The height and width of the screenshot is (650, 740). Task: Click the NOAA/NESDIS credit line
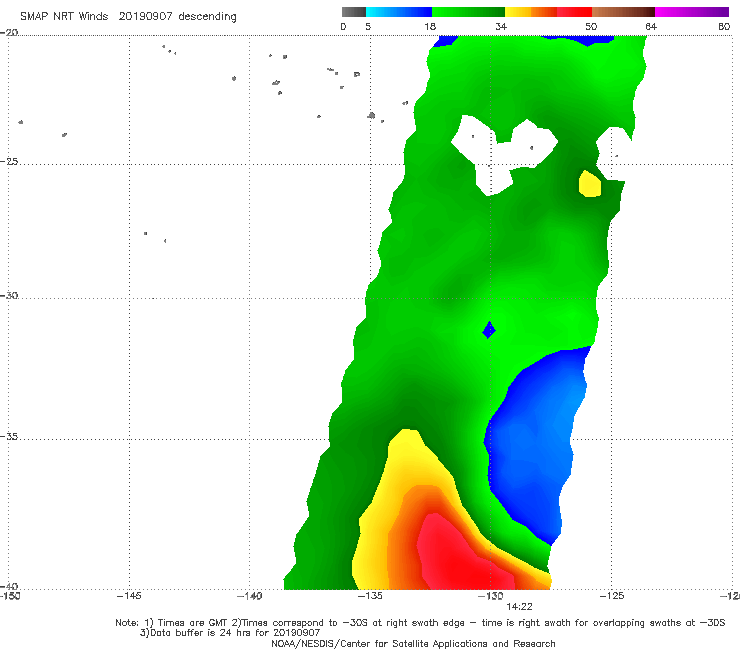click(x=413, y=643)
